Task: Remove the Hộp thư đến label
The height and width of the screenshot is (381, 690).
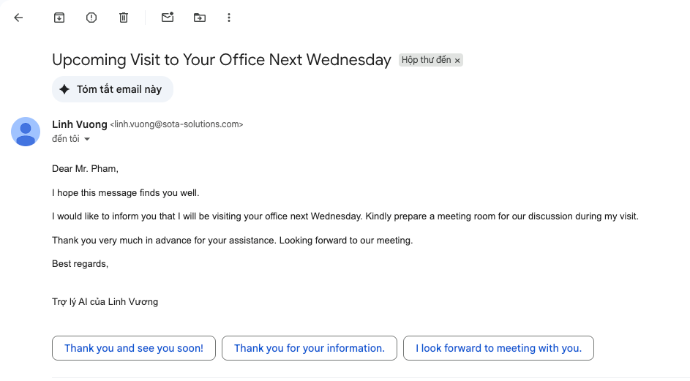Action: tap(457, 60)
